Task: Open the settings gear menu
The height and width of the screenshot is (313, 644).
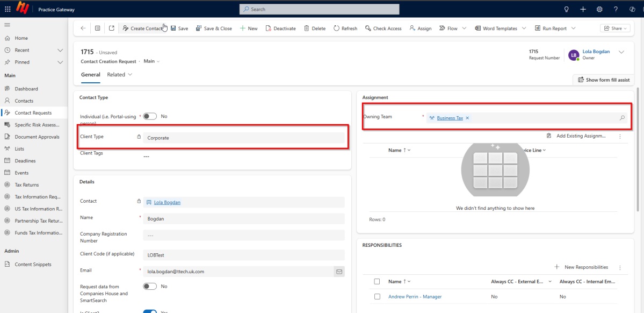Action: (x=599, y=9)
